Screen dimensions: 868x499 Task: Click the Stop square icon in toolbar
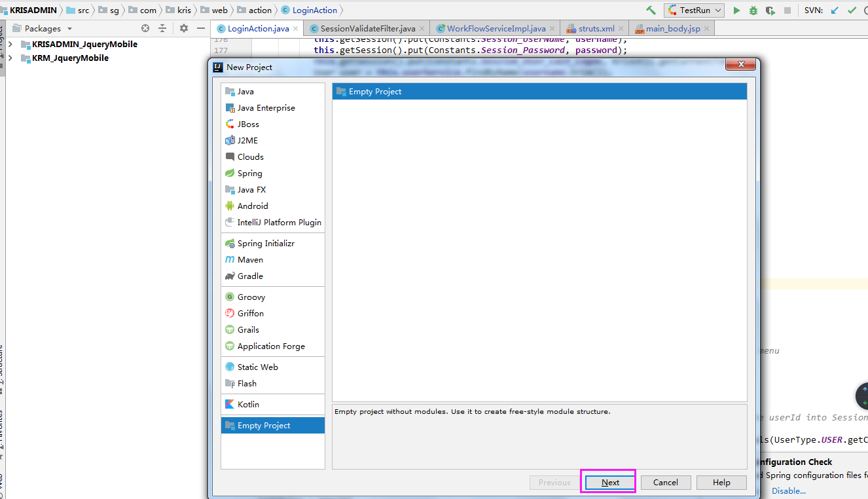tap(787, 10)
